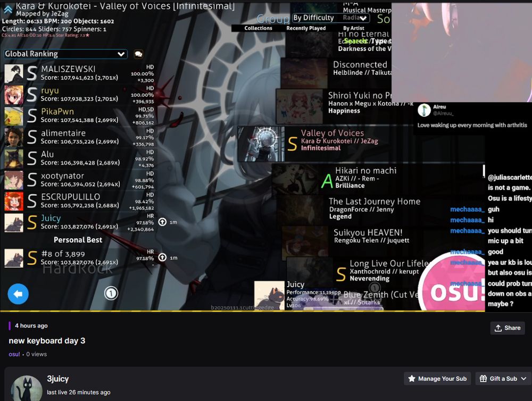The width and height of the screenshot is (532, 401).
Task: Open MALISZEWSKI's leaderboard avatar
Action: point(14,73)
